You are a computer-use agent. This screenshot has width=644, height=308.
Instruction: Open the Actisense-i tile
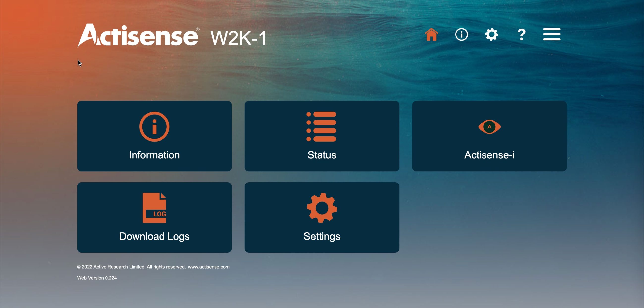489,136
